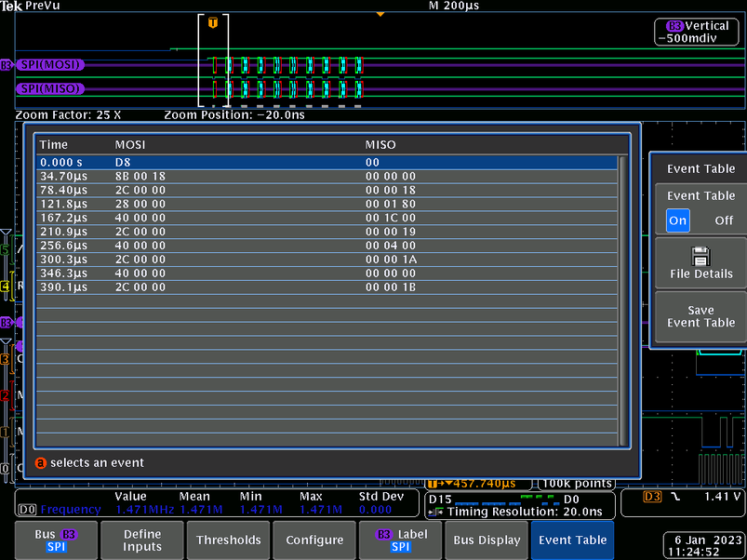747x560 pixels.
Task: Open the Bus B3 SPI menu
Action: 56,540
